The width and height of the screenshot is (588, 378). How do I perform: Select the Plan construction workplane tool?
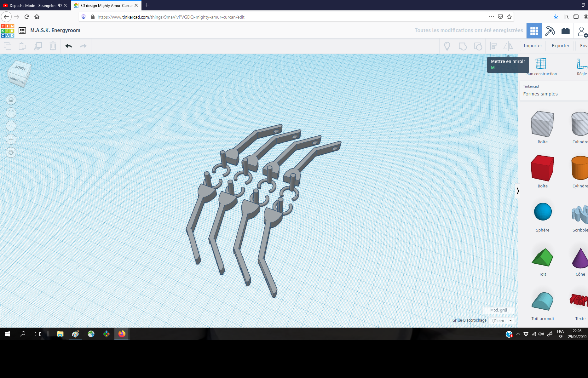(541, 67)
